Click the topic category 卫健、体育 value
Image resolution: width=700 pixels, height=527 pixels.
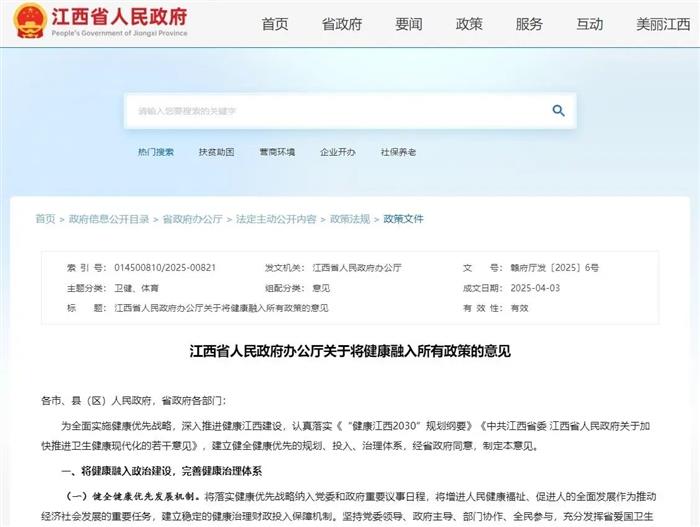pyautogui.click(x=137, y=288)
